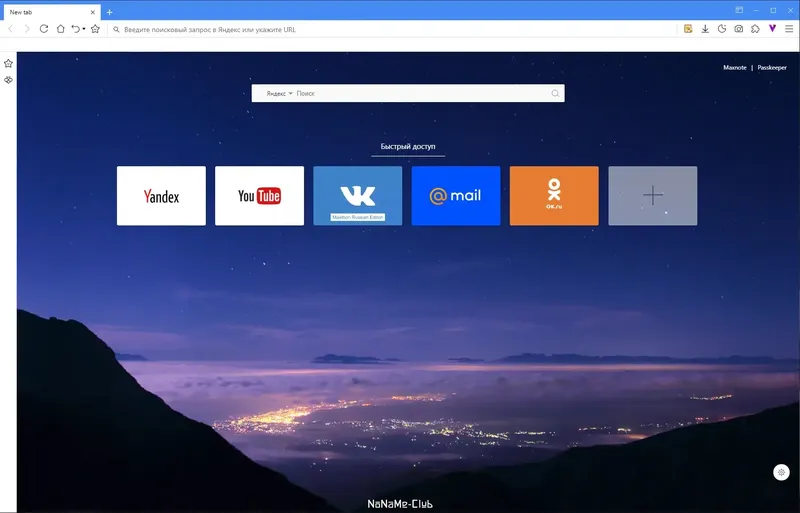Open the Maxnote link
The image size is (800, 513).
[x=735, y=67]
